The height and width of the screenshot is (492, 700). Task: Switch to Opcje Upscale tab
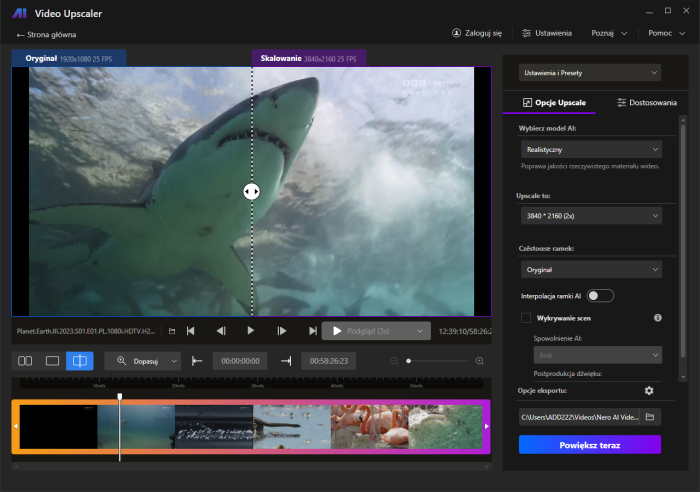[554, 103]
